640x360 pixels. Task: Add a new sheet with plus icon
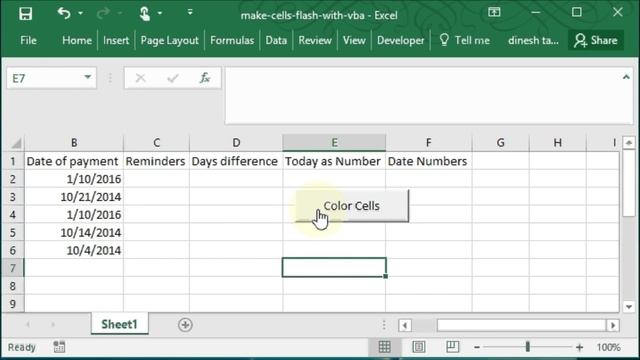coord(185,325)
